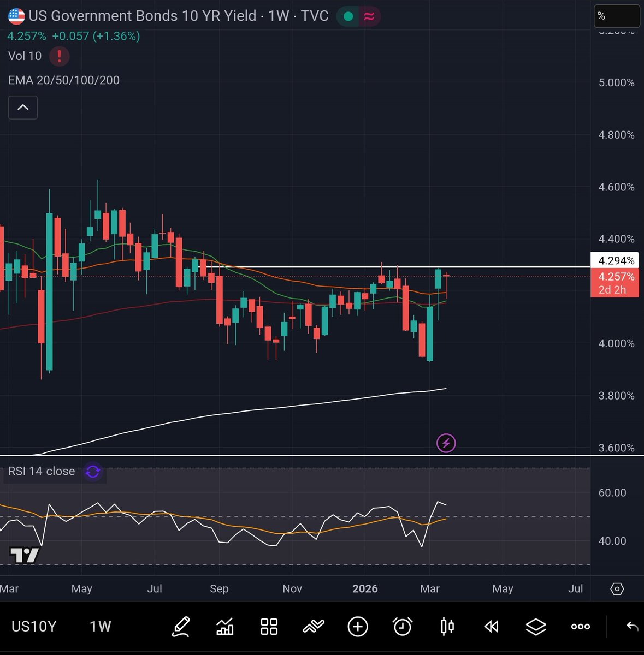Tap the circled plus add-symbol icon
Viewport: 644px width, 655px height.
pyautogui.click(x=358, y=626)
